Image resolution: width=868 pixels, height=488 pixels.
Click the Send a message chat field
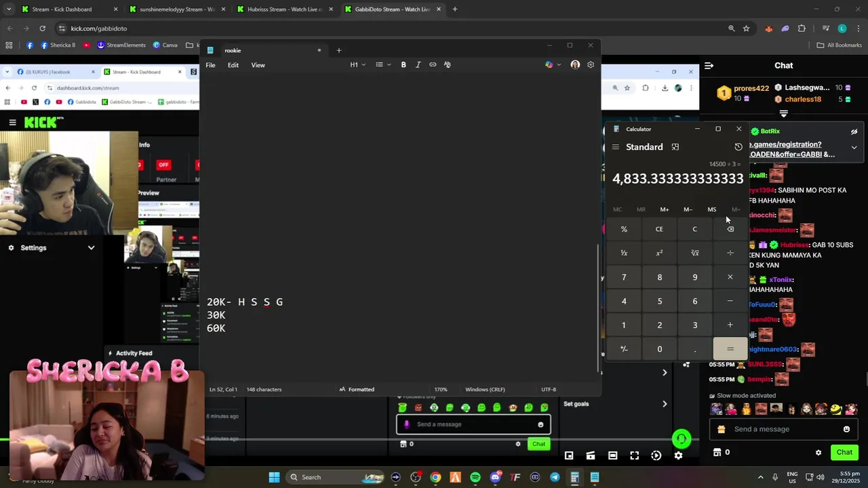pyautogui.click(x=783, y=429)
